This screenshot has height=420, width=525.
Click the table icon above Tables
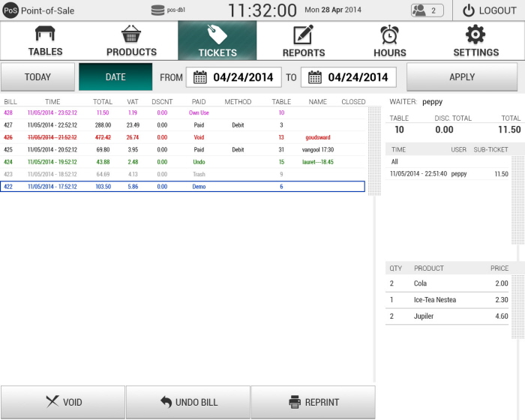coord(45,34)
